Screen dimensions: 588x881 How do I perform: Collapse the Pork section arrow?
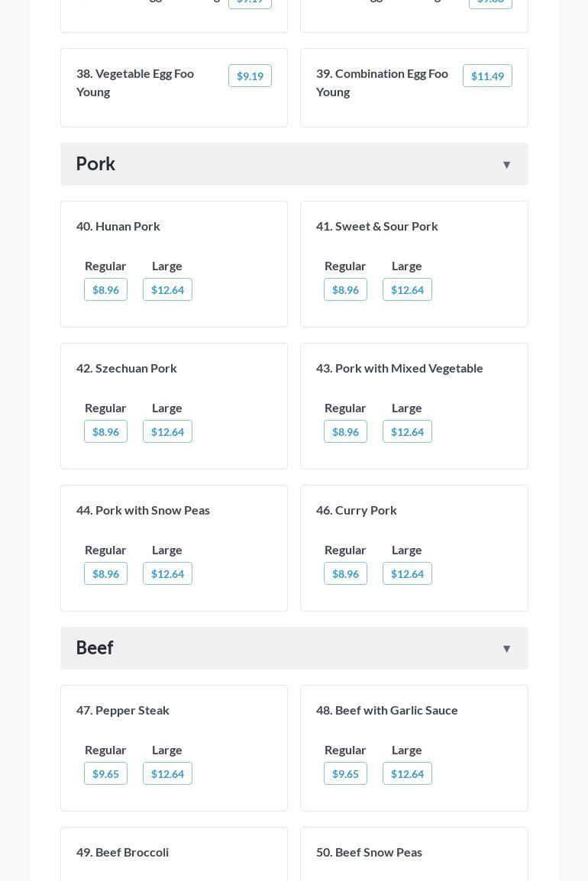pos(506,165)
